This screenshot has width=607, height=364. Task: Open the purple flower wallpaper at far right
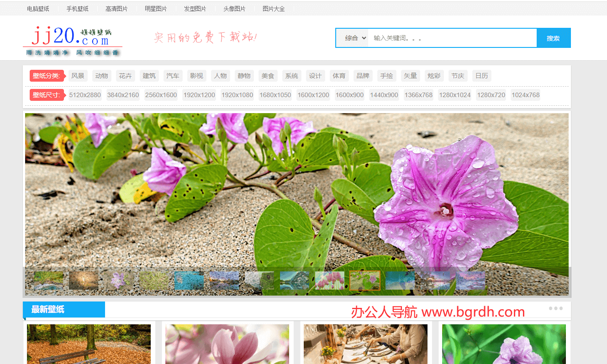pyautogui.click(x=504, y=344)
